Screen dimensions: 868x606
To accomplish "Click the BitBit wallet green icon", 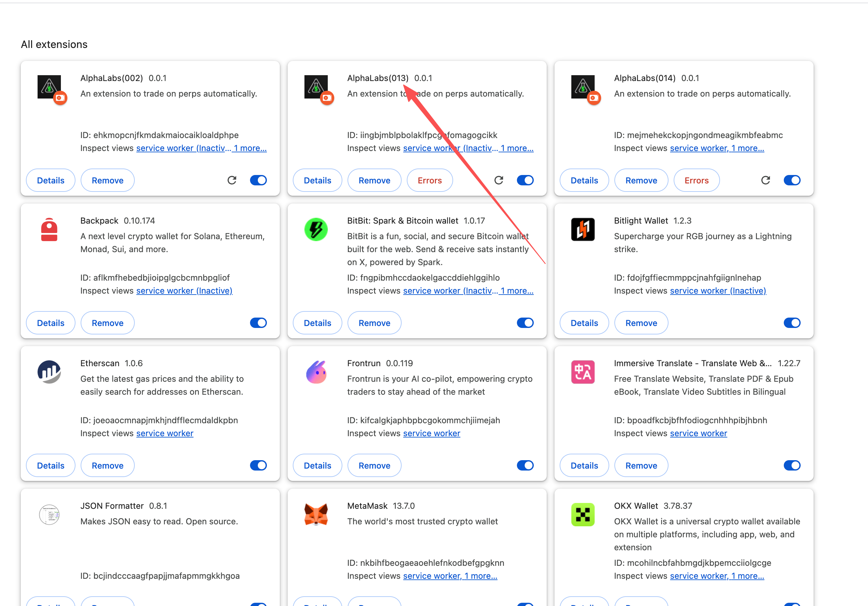I will point(316,229).
